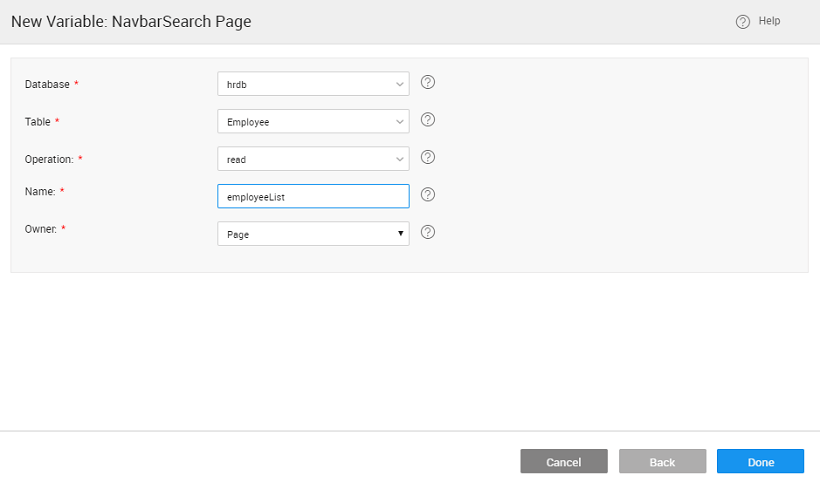The image size is (820, 489).
Task: Click the Database field label
Action: (x=47, y=85)
